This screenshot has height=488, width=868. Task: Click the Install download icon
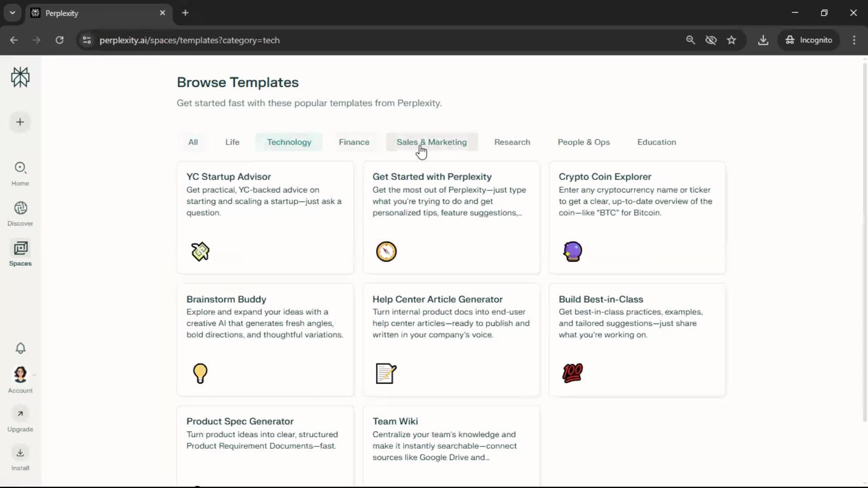20,453
